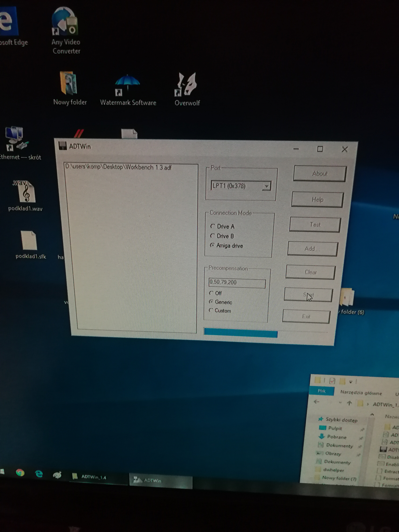This screenshot has height=532, width=399.
Task: Select Workbench 1.3.adf entry in file list
Action: [119, 167]
